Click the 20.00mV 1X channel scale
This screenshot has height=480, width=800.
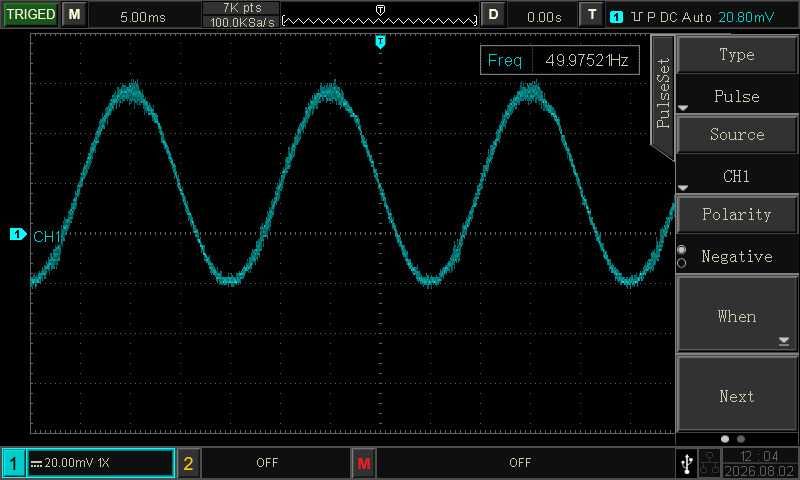77,463
